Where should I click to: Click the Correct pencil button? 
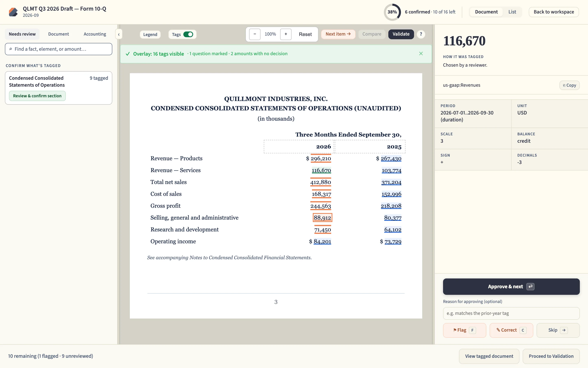(x=511, y=330)
